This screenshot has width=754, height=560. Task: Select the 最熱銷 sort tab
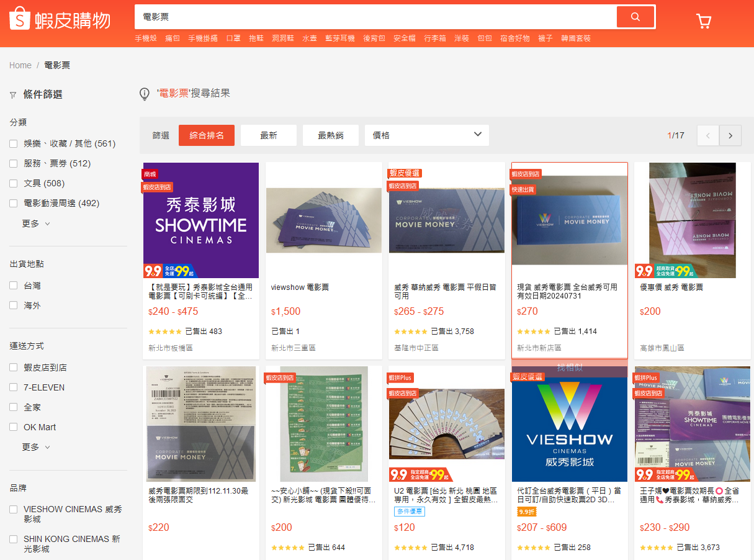click(x=331, y=135)
